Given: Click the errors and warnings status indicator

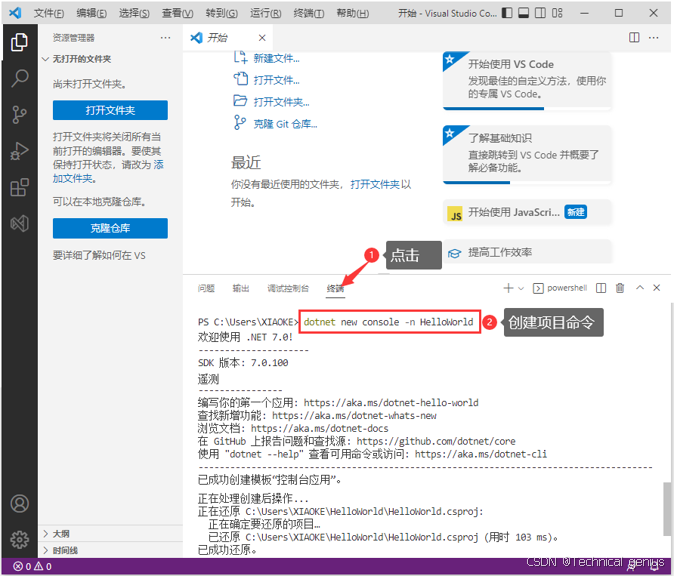Looking at the screenshot, I should (33, 566).
